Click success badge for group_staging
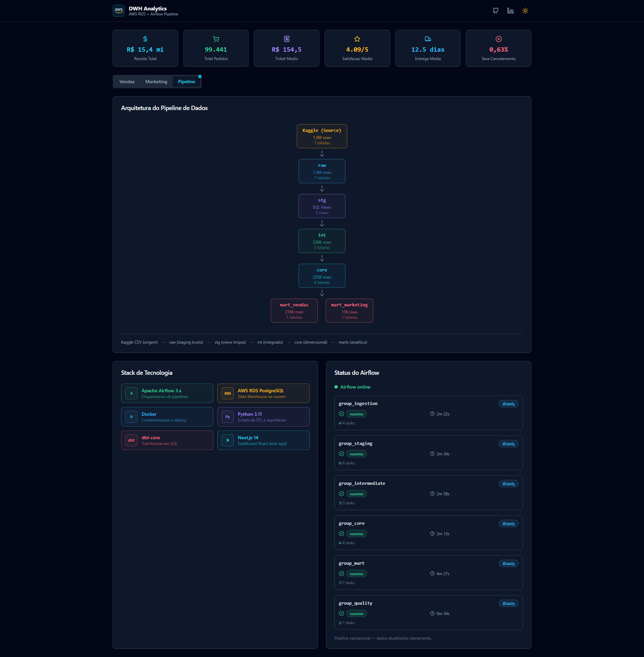The width and height of the screenshot is (644, 657). [x=356, y=454]
